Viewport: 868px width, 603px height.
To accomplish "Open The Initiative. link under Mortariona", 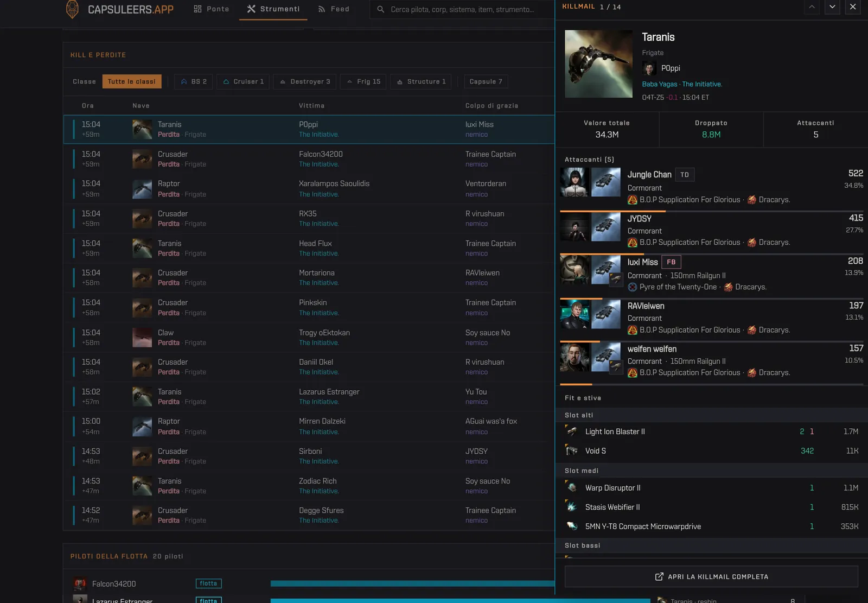I will (319, 283).
